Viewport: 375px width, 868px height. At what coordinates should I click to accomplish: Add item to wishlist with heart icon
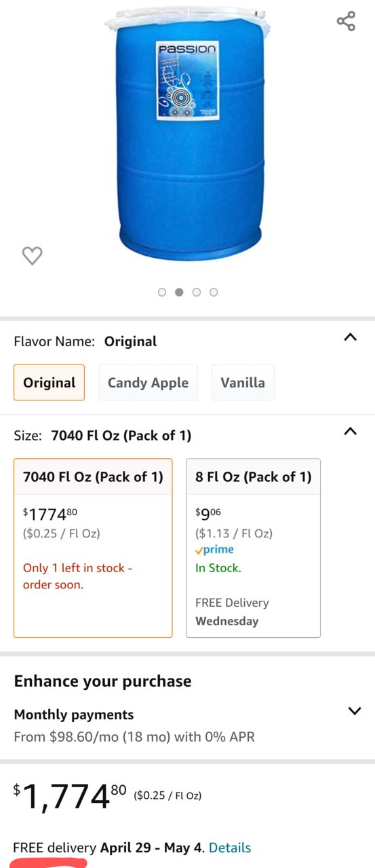[32, 255]
